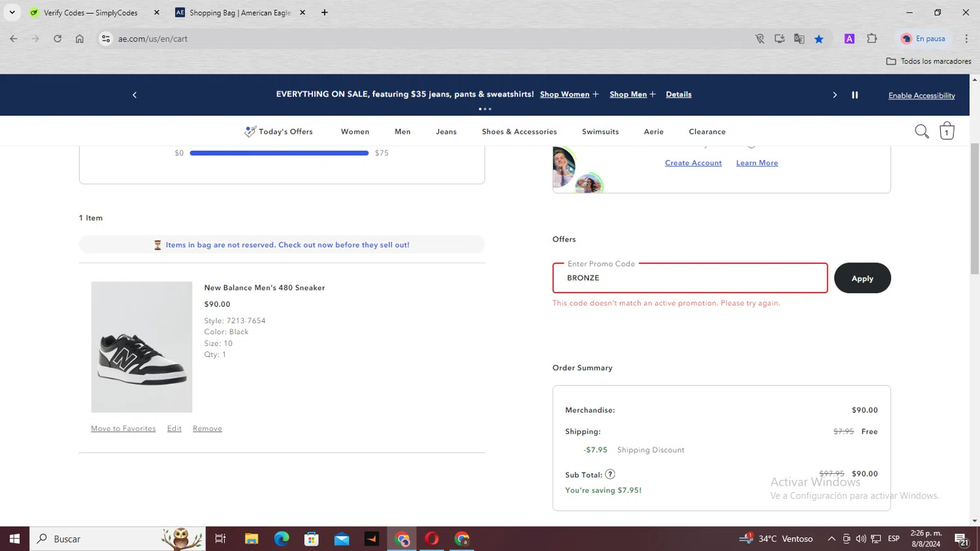This screenshot has height=551, width=980.
Task: Click the Sub Total help question icon
Action: pos(610,475)
